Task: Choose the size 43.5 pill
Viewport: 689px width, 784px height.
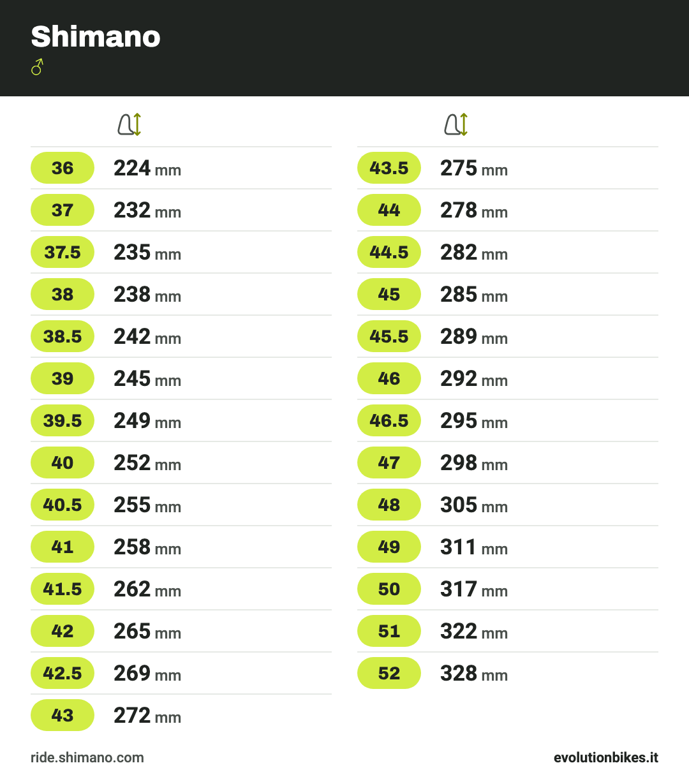Action: (x=389, y=168)
